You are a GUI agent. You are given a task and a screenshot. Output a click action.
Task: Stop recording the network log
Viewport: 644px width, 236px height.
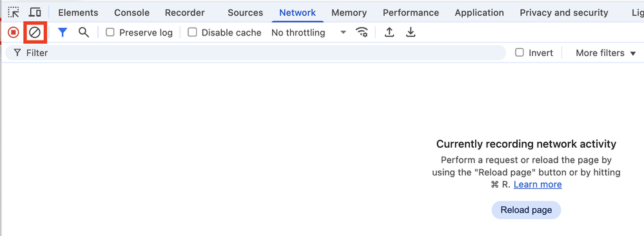point(14,32)
